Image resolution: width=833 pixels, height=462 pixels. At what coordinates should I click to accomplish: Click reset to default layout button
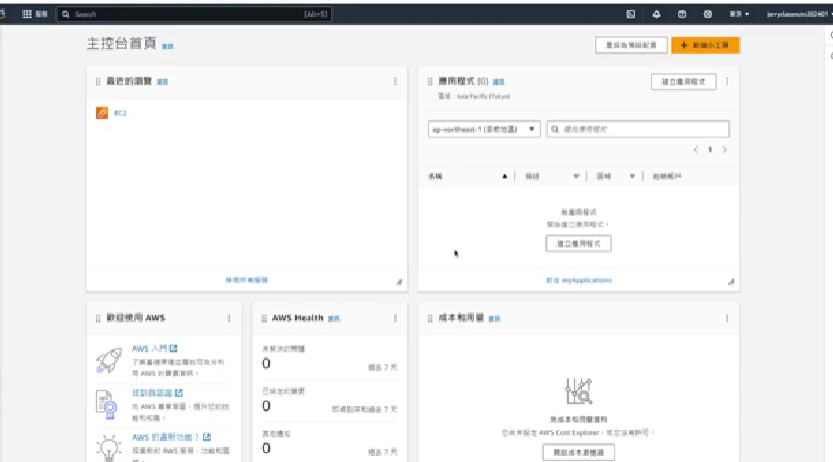click(631, 45)
